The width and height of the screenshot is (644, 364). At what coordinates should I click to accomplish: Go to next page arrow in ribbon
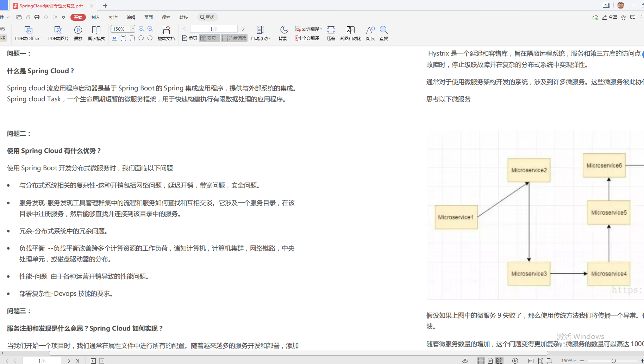pos(243,29)
